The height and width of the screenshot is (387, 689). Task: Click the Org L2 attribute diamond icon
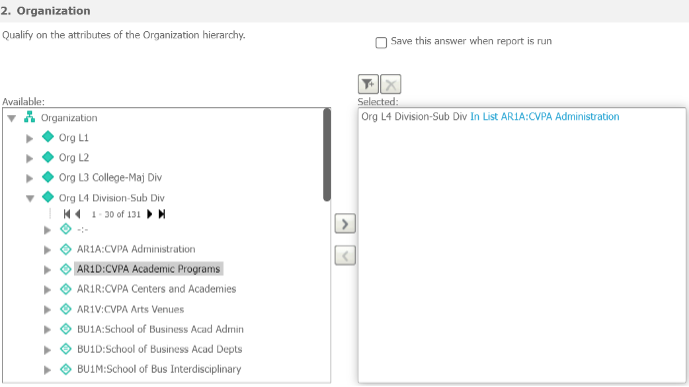[x=48, y=157]
